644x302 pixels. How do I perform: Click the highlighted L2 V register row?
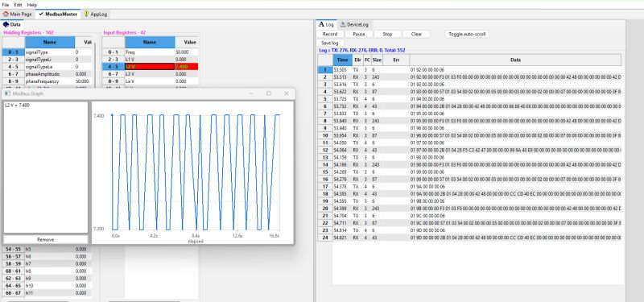coord(151,67)
